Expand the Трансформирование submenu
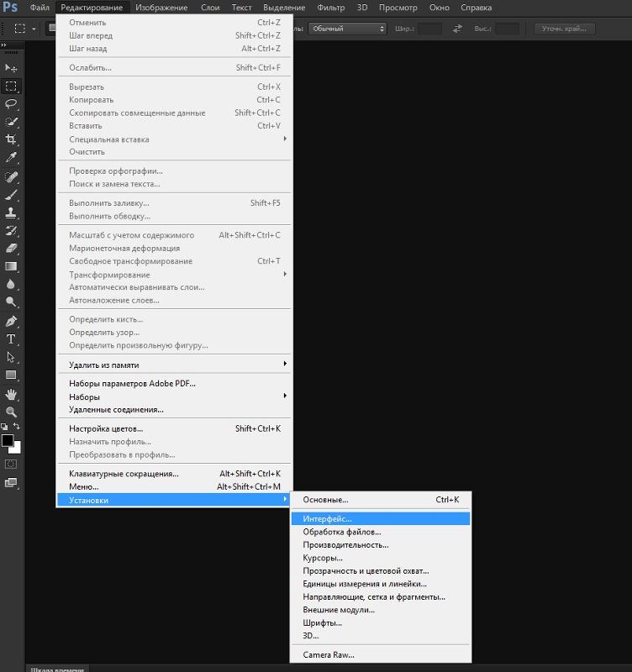Image resolution: width=632 pixels, height=672 pixels. [175, 275]
